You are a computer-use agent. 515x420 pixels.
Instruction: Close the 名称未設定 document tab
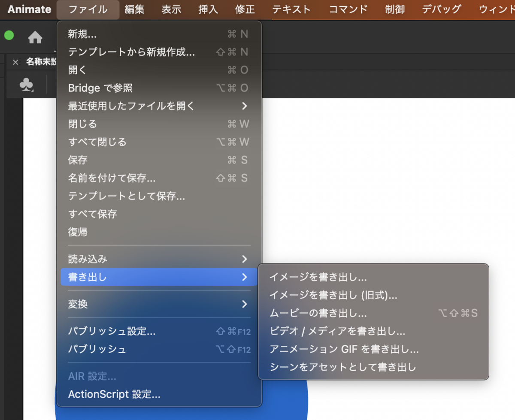point(15,62)
